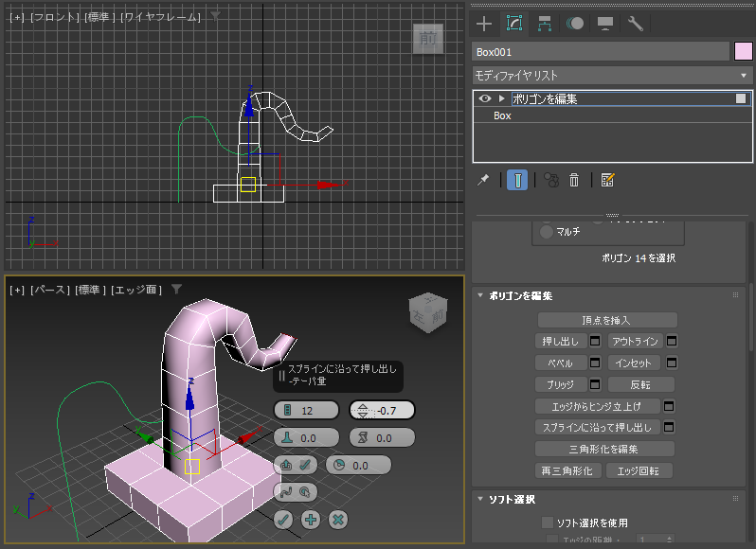Open the ブリッジ settings box
This screenshot has height=549, width=756.
[595, 384]
